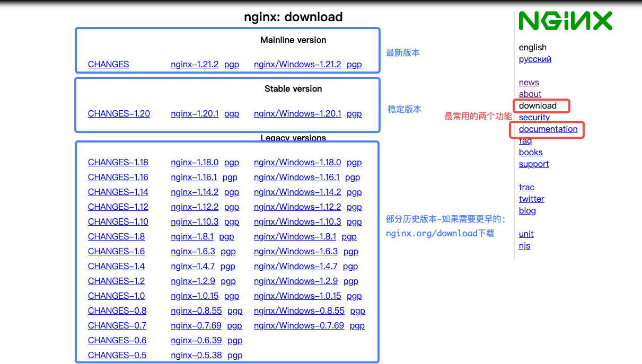Visit the twitter sidebar link
642x364 pixels.
(x=531, y=199)
